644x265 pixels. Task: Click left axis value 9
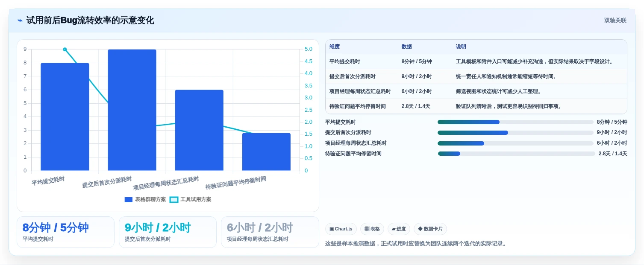click(x=25, y=49)
